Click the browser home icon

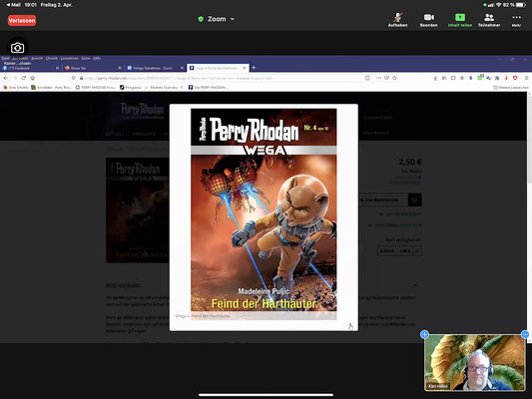[33, 78]
